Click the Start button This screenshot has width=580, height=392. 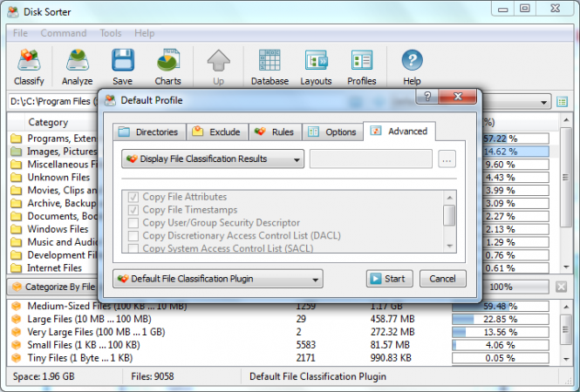tap(390, 279)
